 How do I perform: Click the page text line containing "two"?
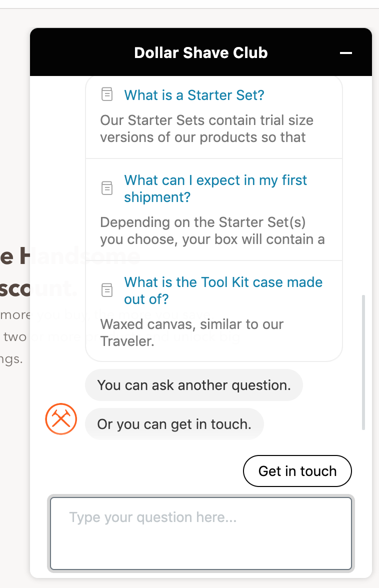pos(14,336)
